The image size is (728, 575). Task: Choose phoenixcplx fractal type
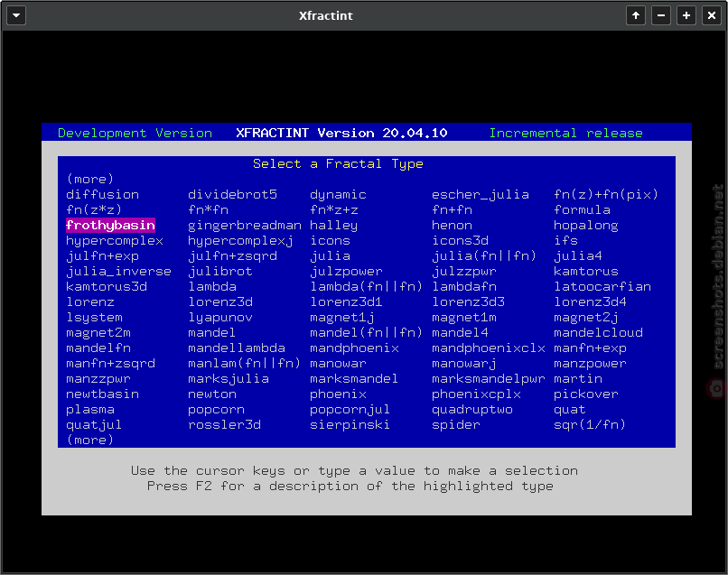(476, 394)
